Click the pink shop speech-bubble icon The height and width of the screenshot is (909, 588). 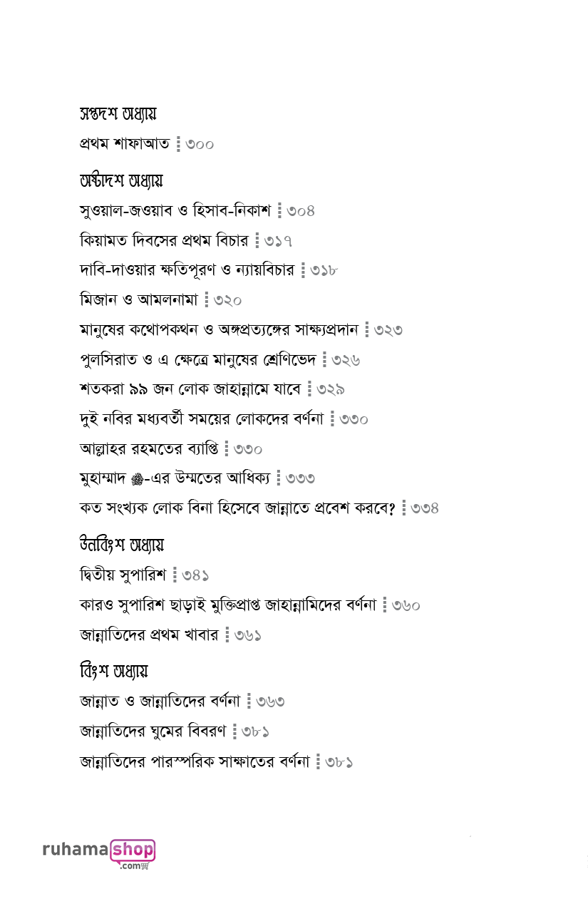133,851
